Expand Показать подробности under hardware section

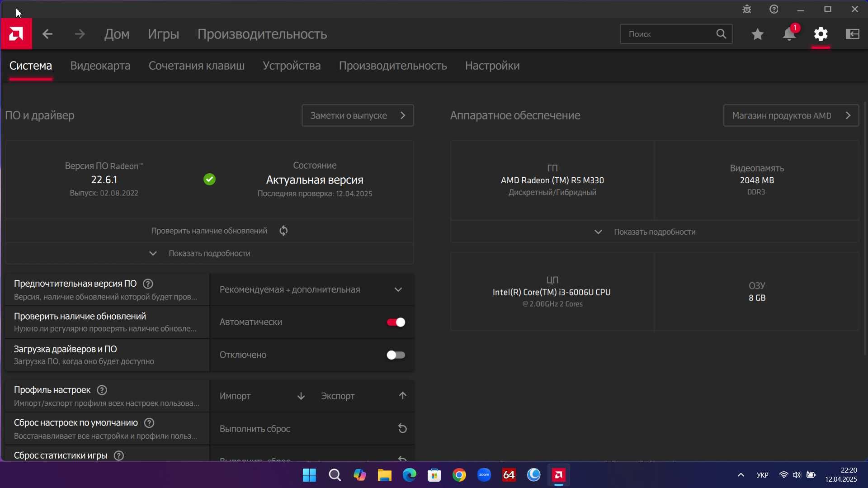pyautogui.click(x=655, y=232)
